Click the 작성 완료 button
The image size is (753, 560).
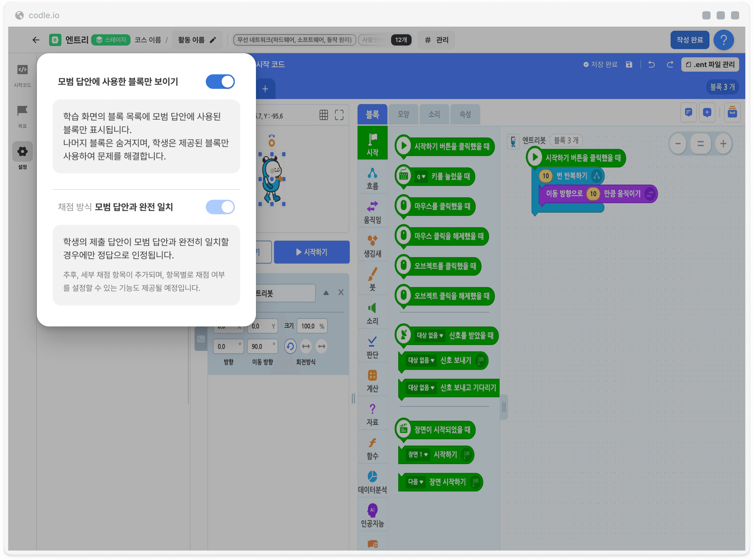[690, 40]
